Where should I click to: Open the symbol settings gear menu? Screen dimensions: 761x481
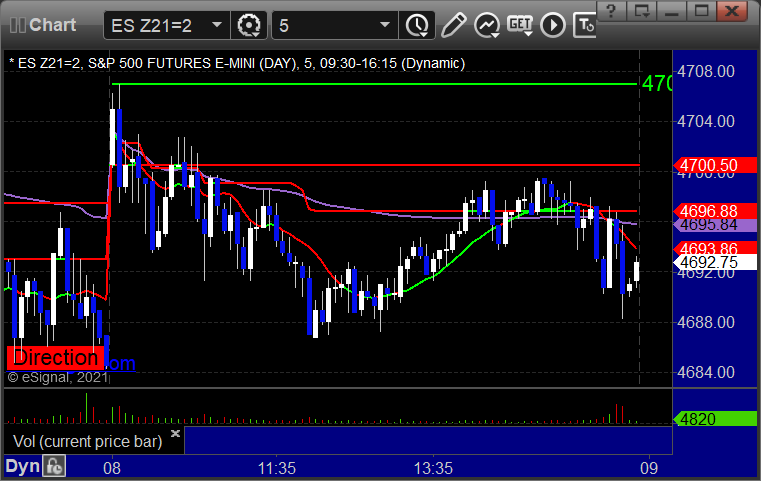pyautogui.click(x=248, y=25)
